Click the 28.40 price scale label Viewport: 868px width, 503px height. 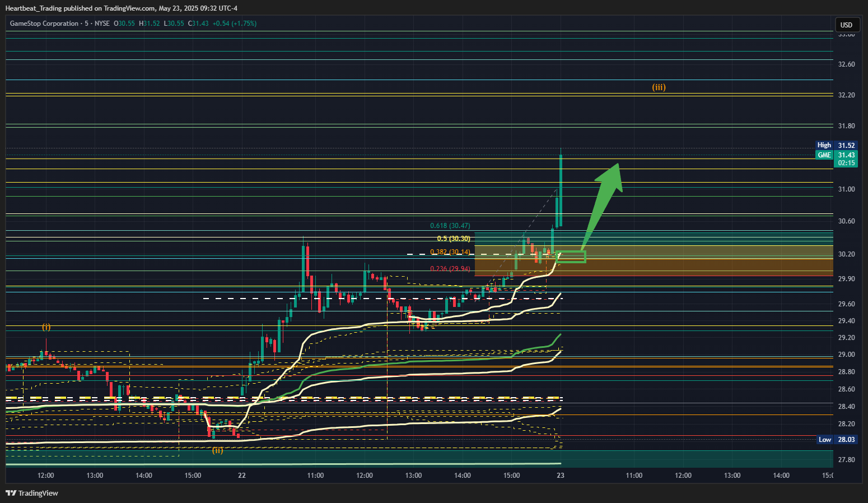click(846, 407)
